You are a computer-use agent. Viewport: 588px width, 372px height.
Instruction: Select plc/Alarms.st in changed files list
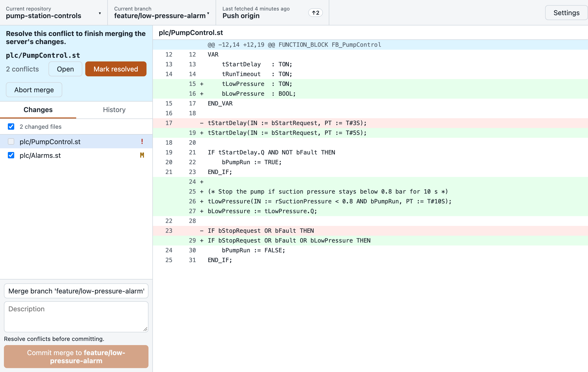click(76, 155)
